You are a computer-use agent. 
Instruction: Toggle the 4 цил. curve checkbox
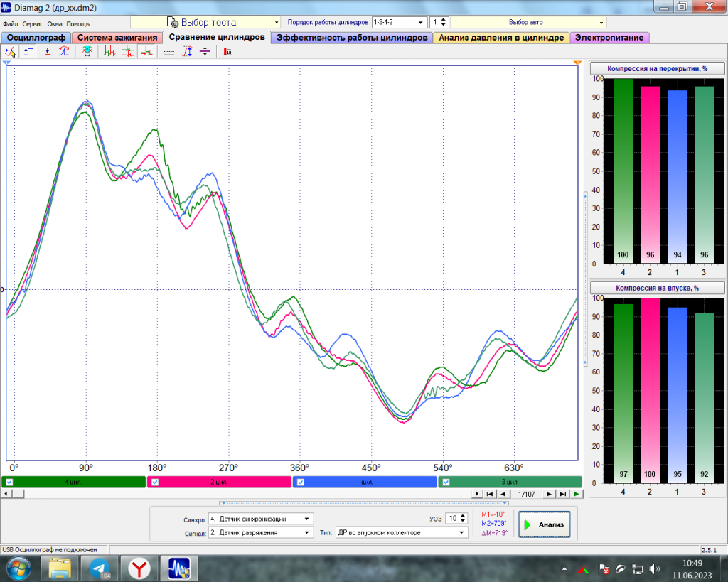pos(9,483)
